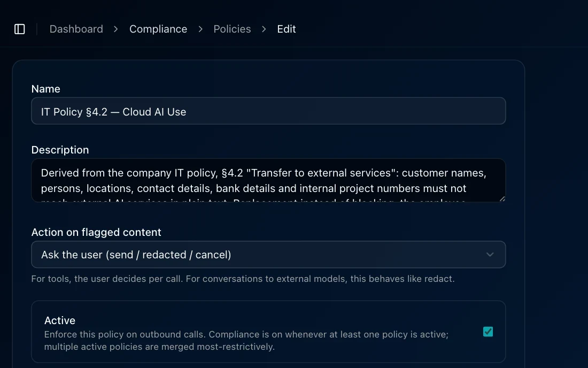Navigate to Policies breadcrumb
This screenshot has height=368, width=588.
coord(232,29)
